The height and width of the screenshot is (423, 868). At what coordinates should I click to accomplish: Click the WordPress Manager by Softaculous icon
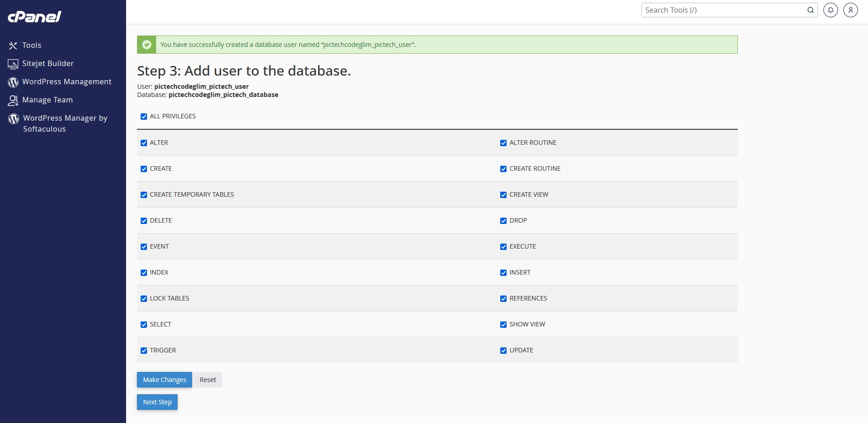[14, 119]
